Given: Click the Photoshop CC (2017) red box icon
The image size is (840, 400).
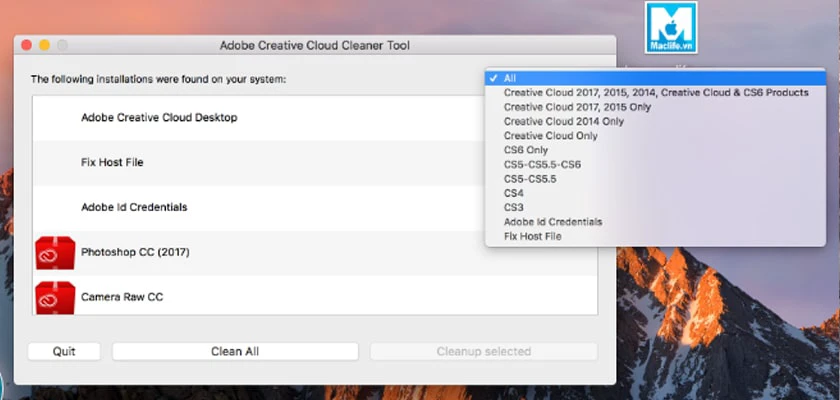Looking at the screenshot, I should [55, 253].
